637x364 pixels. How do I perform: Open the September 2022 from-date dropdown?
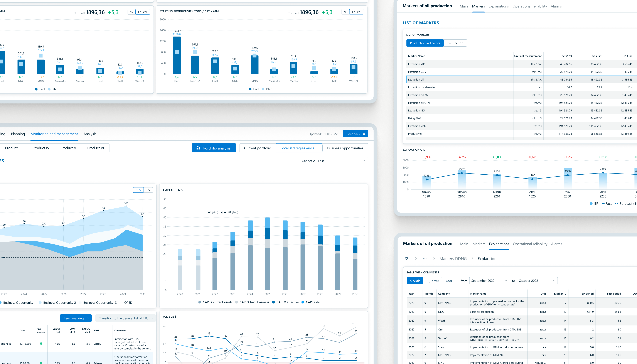(489, 280)
